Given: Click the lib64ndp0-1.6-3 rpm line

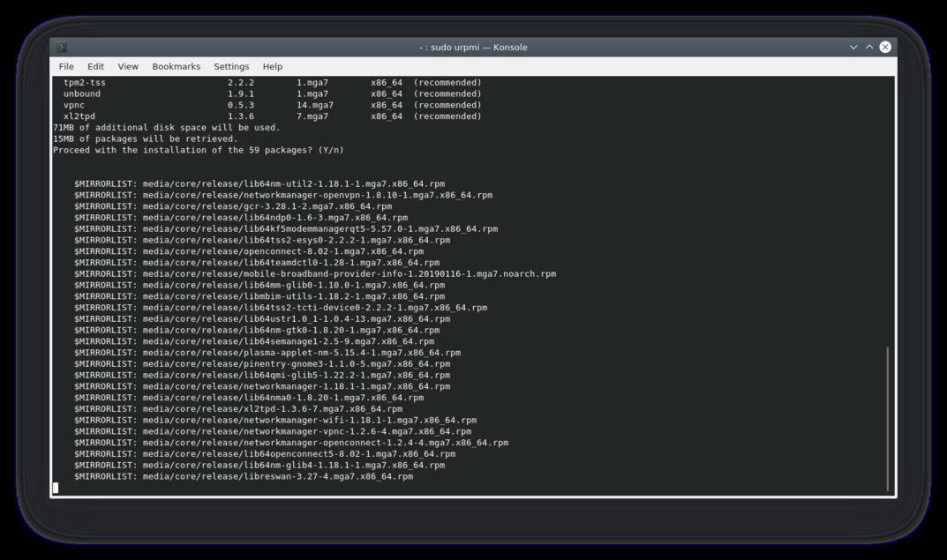Looking at the screenshot, I should (x=241, y=218).
